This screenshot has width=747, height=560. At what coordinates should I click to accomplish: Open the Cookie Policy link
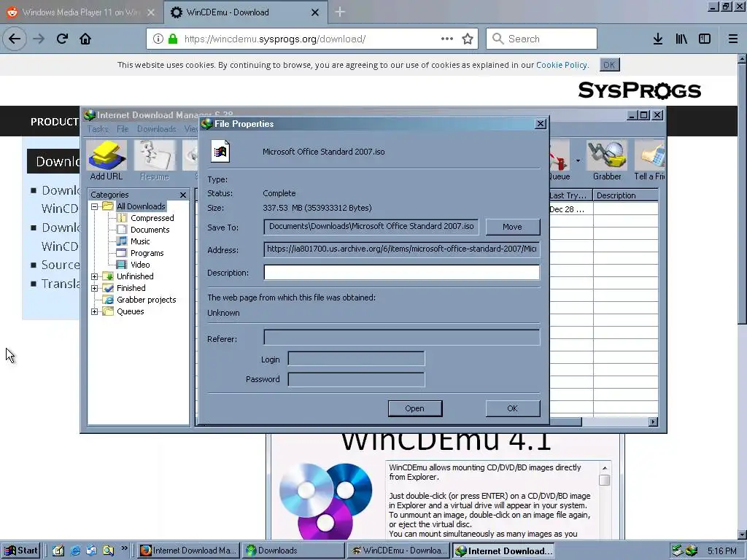562,65
